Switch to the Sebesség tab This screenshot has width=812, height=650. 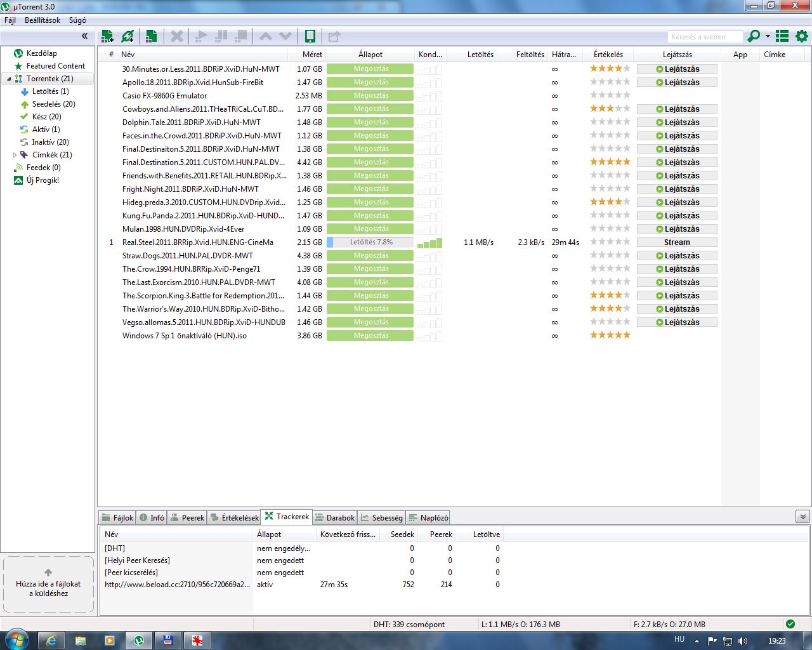381,517
